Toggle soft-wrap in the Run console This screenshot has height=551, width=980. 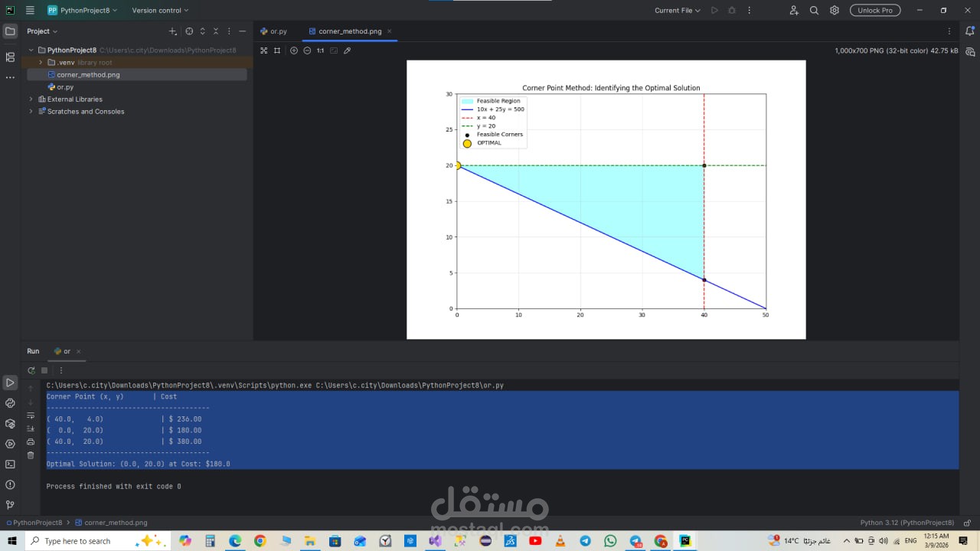(x=31, y=416)
